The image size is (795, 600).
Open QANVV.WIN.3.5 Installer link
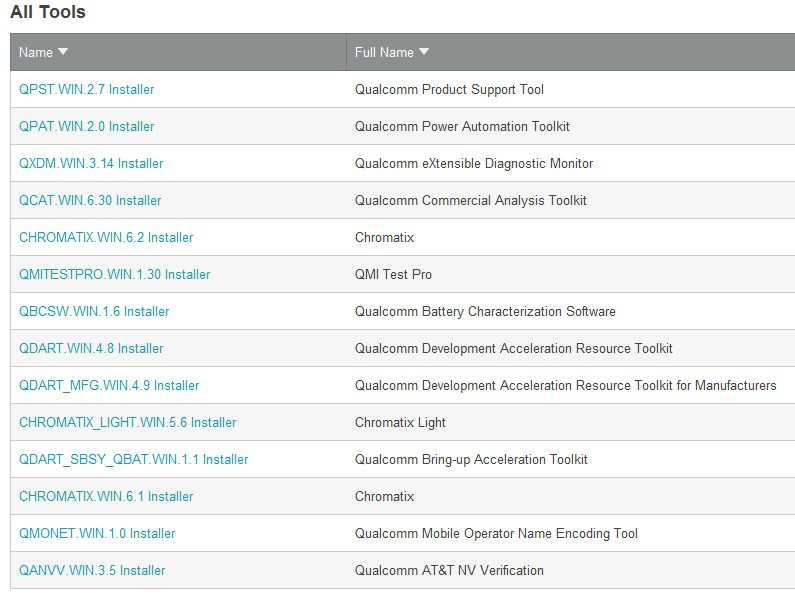pyautogui.click(x=92, y=571)
